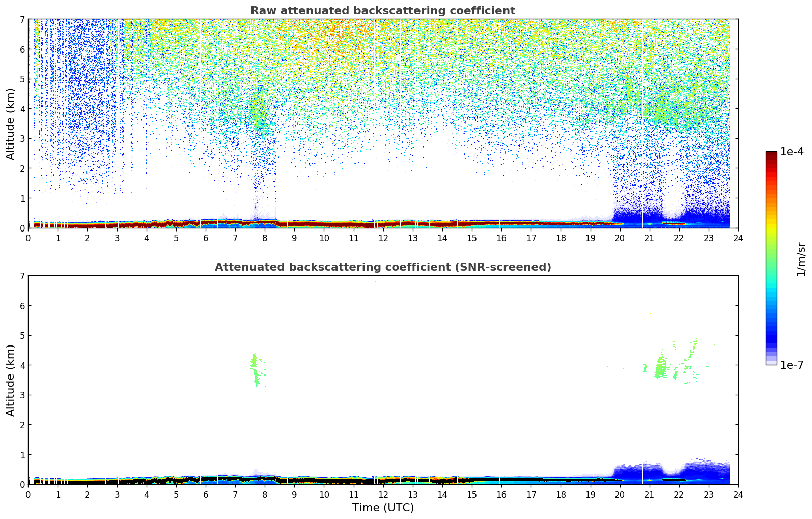The image size is (812, 519).
Task: Click hour 20 tick on top plot's time axis
Action: pyautogui.click(x=620, y=238)
